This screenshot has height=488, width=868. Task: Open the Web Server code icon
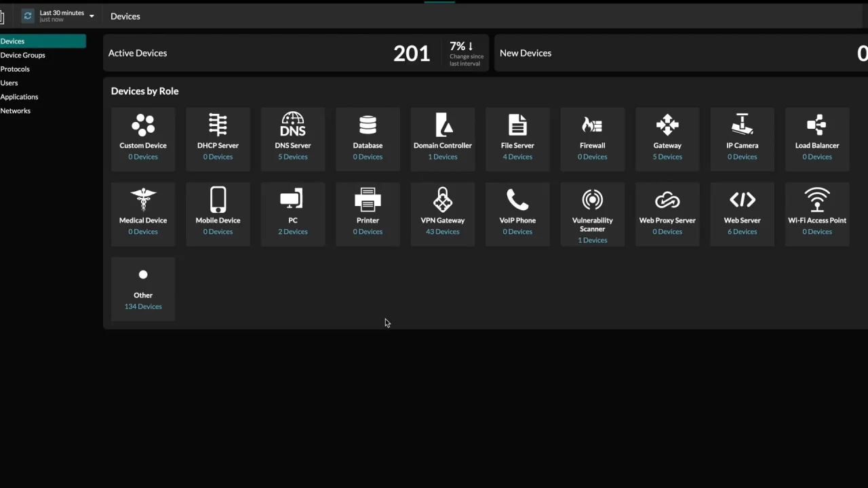[x=743, y=200]
